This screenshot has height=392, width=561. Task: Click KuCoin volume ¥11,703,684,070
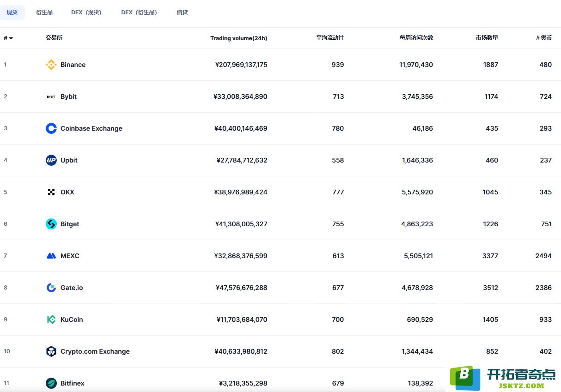242,320
